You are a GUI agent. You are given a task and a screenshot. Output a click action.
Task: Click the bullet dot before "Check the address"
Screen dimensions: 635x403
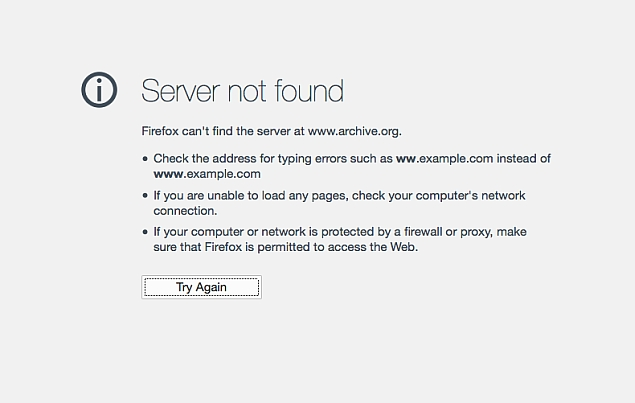coord(145,159)
